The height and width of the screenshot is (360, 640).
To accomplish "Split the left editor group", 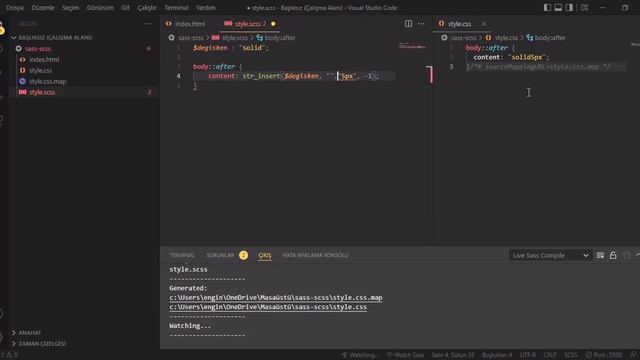I will pyautogui.click(x=408, y=24).
